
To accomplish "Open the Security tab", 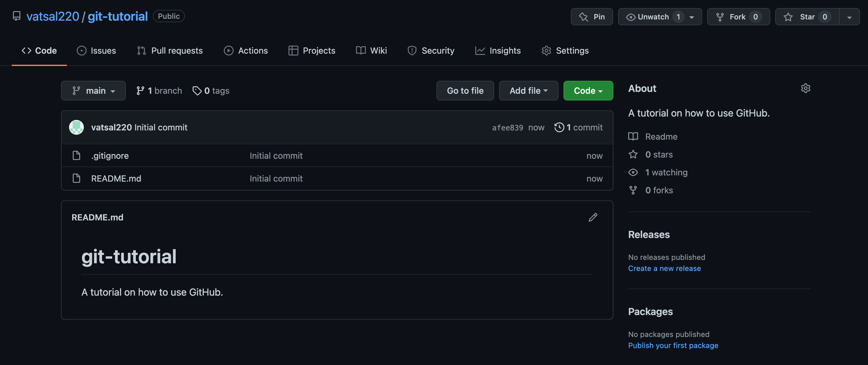I will [431, 51].
